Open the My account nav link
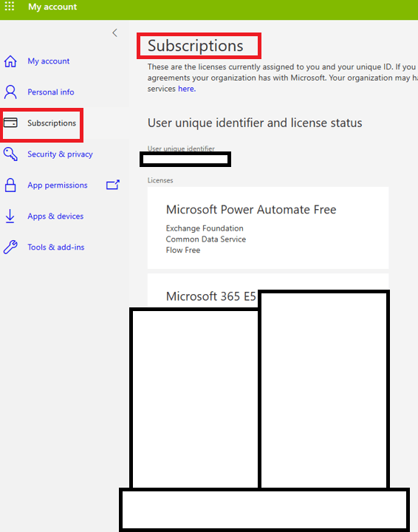Image resolution: width=418 pixels, height=532 pixels. tap(49, 61)
